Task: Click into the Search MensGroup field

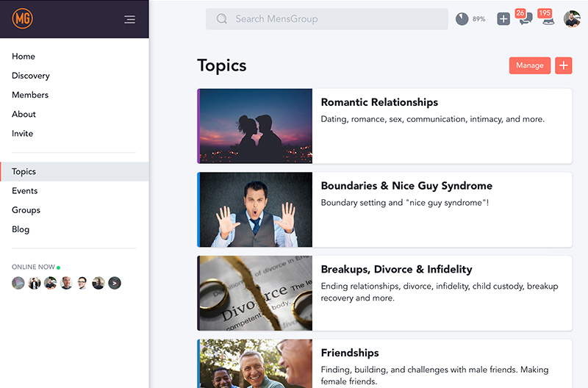Action: click(326, 19)
